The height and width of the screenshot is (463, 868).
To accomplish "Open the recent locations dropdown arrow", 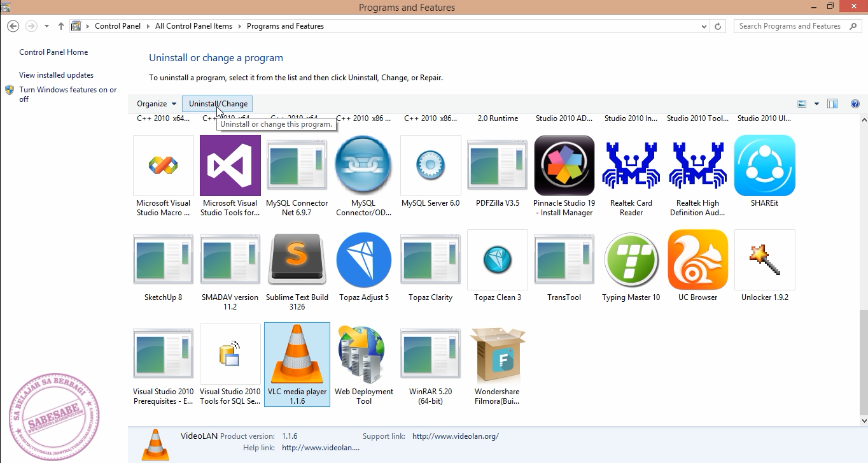I will (x=46, y=26).
